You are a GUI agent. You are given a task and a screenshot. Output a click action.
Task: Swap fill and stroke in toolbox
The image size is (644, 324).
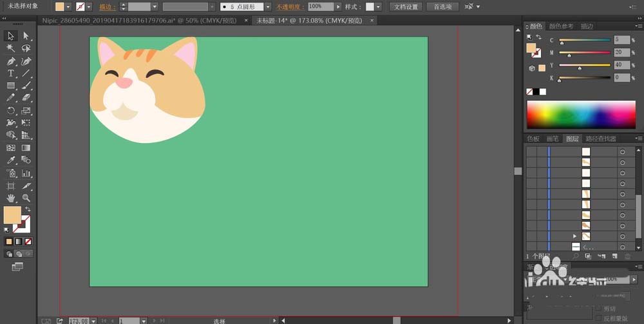[28, 209]
